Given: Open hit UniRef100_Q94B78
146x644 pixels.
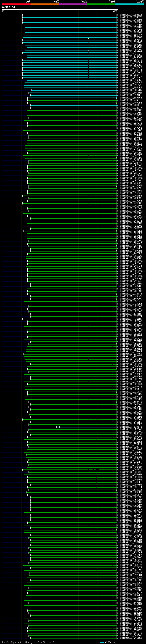Looking at the screenshot, I should [131, 17].
